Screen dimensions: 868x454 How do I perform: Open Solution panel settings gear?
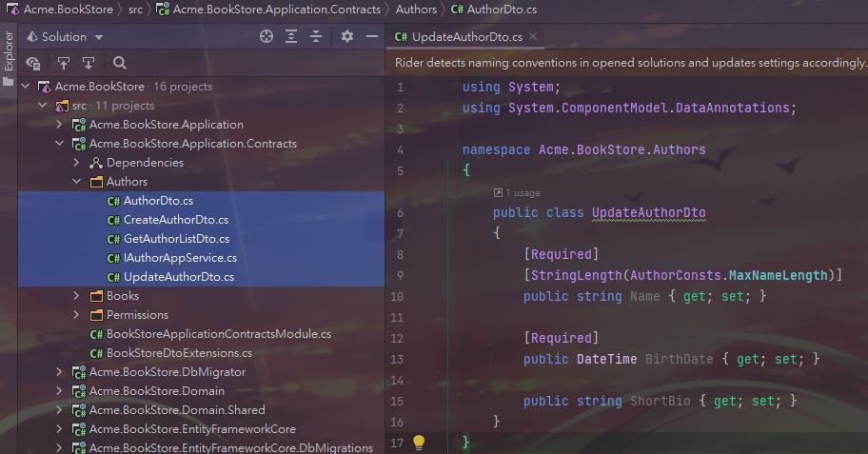(x=347, y=36)
